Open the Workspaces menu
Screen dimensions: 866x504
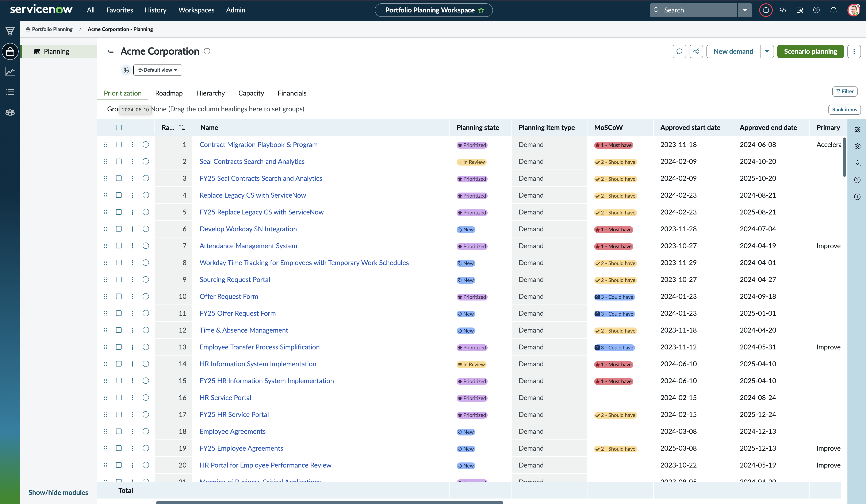(197, 10)
